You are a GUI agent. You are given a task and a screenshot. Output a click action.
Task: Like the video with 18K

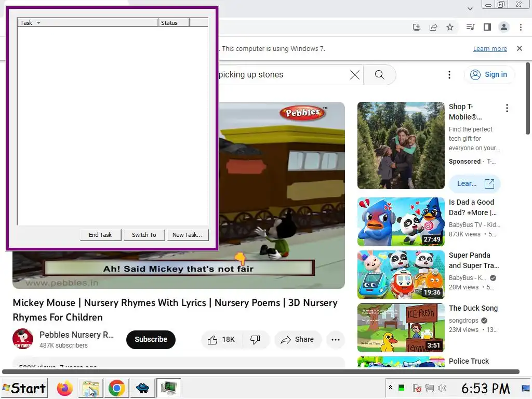point(222,340)
